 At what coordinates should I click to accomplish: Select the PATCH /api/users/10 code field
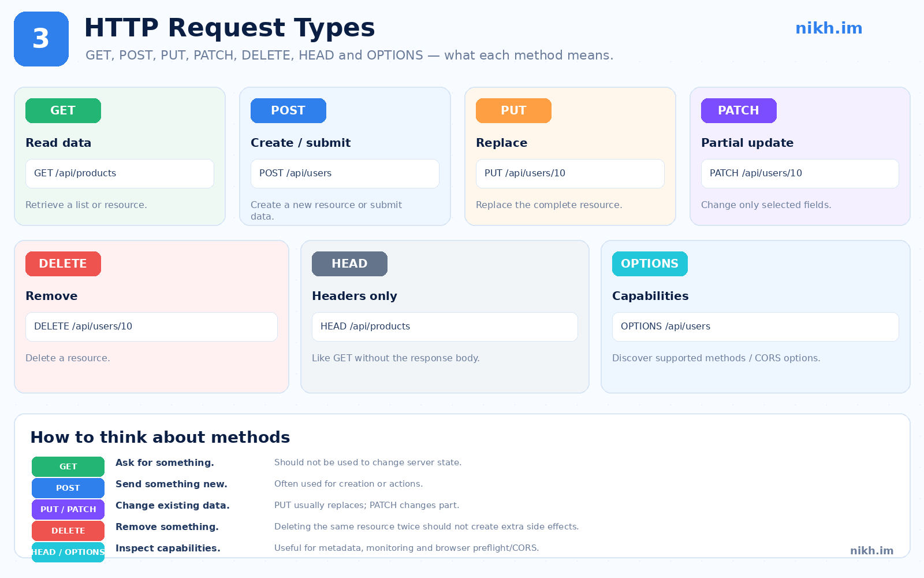pyautogui.click(x=800, y=173)
